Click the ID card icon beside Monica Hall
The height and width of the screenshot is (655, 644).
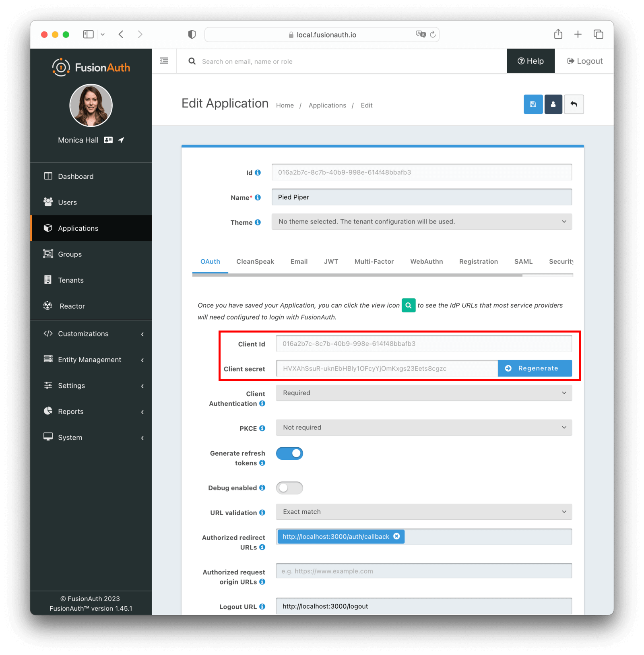[x=108, y=140]
